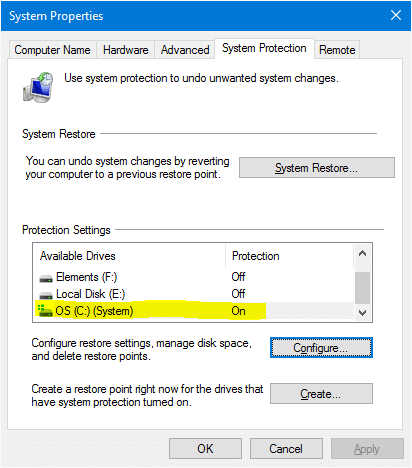Viewport: 412px width, 468px height.
Task: Select the Local Disk (E:) row
Action: tap(193, 294)
